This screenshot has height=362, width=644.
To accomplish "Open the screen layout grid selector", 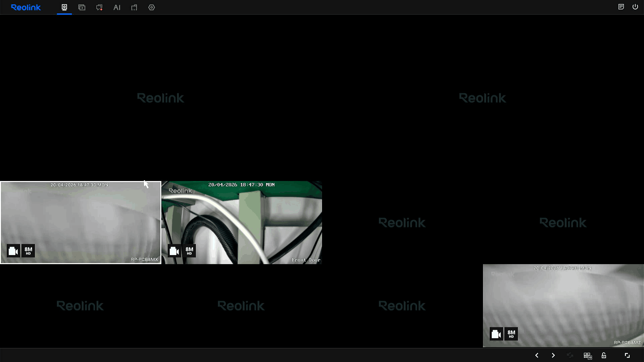I will (588, 356).
